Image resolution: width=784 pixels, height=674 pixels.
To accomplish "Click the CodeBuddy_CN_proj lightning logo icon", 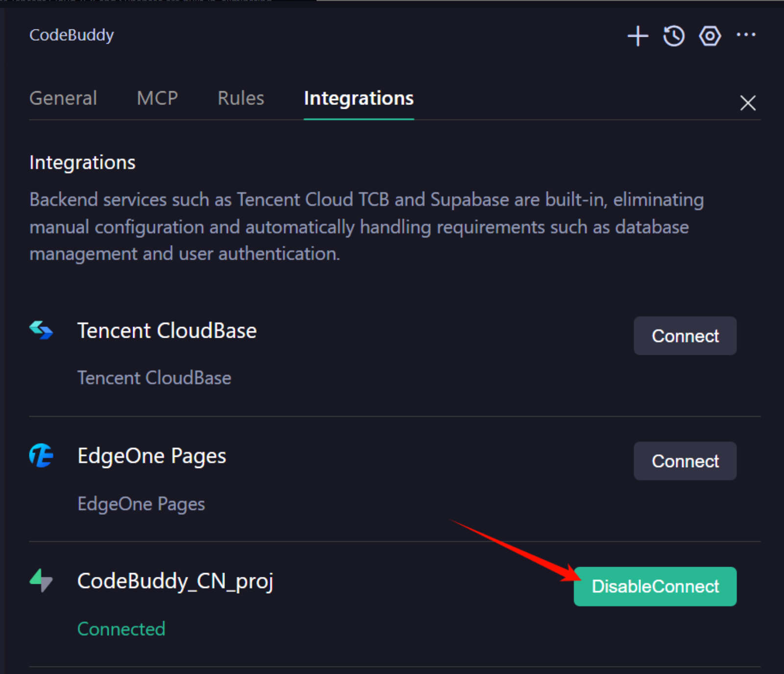I will click(41, 580).
